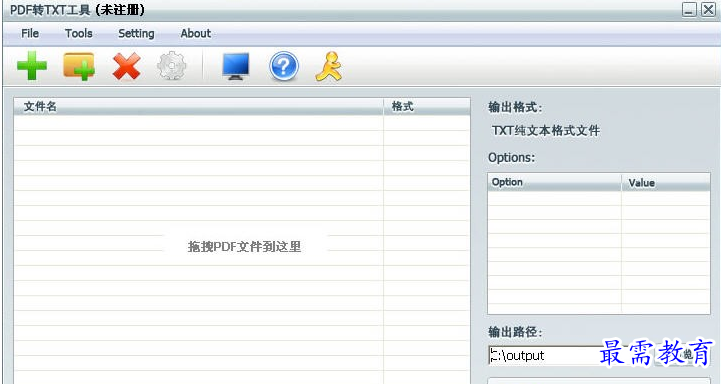
Task: Open the Tools menu
Action: [x=79, y=34]
